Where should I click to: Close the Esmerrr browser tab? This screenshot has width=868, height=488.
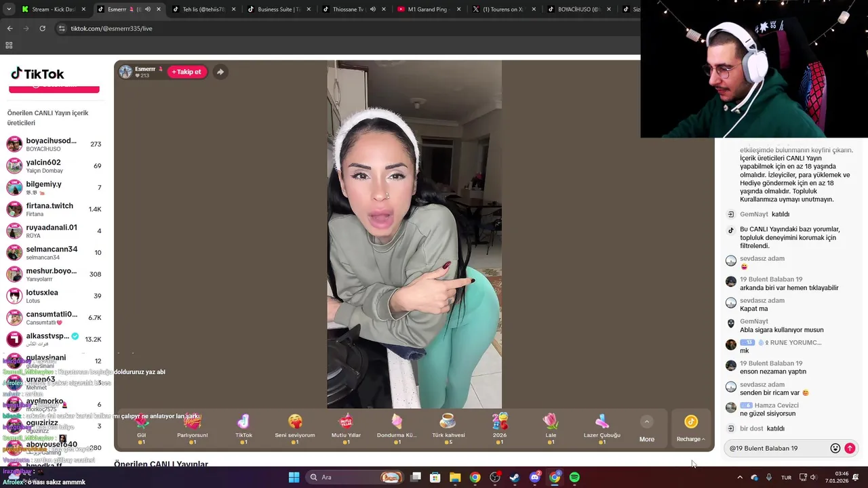(159, 9)
